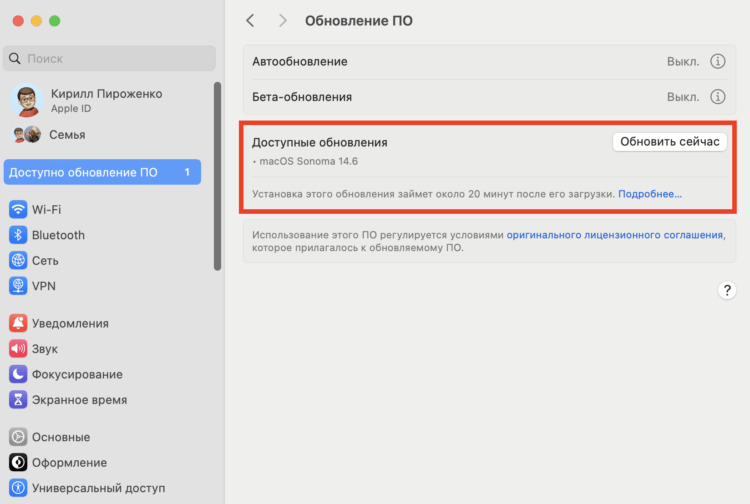Click the Wi-Fi icon in sidebar
The width and height of the screenshot is (750, 504).
tap(18, 209)
